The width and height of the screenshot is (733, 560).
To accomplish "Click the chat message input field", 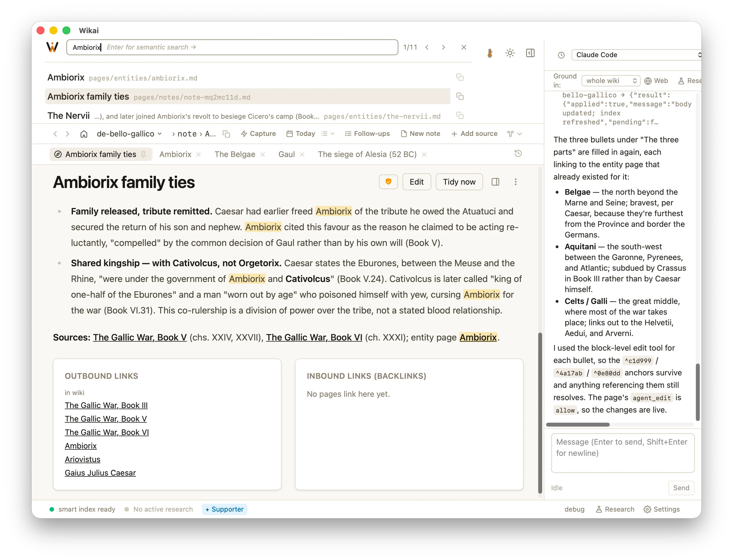I will coord(623,453).
